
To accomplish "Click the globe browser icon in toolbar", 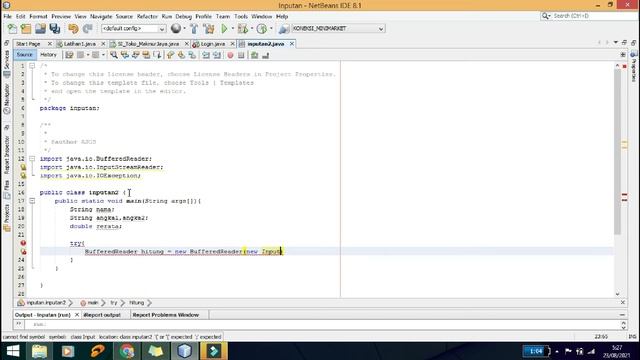I will [176, 28].
